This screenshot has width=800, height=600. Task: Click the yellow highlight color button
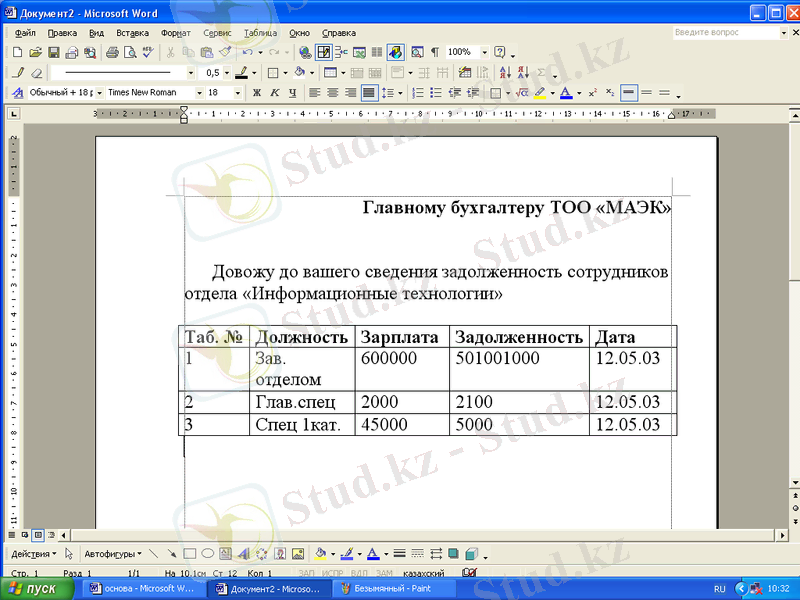tap(540, 93)
